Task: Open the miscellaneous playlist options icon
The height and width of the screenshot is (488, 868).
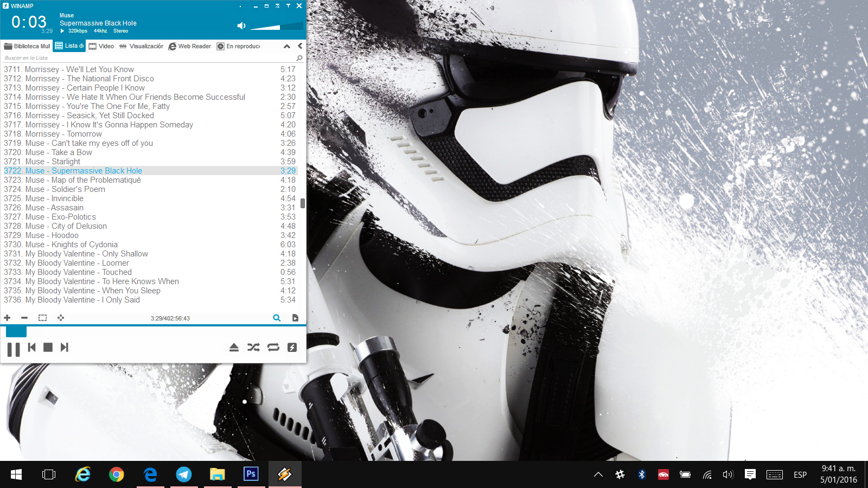Action: tap(61, 318)
